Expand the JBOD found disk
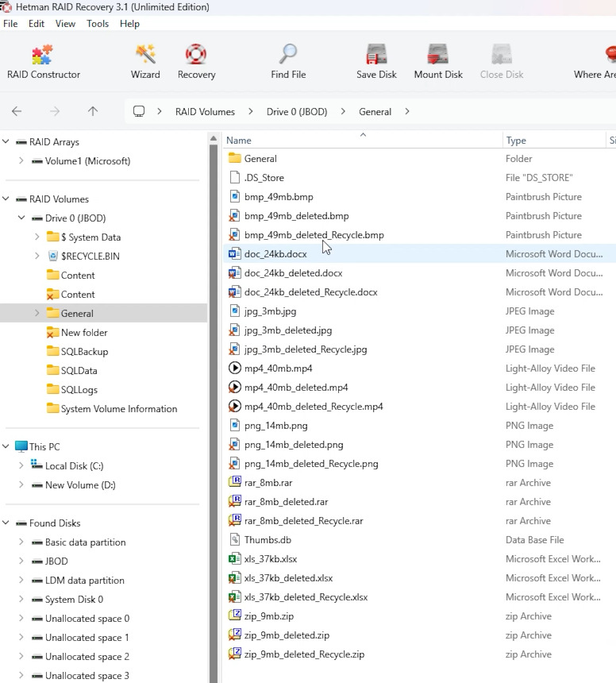 pyautogui.click(x=21, y=561)
